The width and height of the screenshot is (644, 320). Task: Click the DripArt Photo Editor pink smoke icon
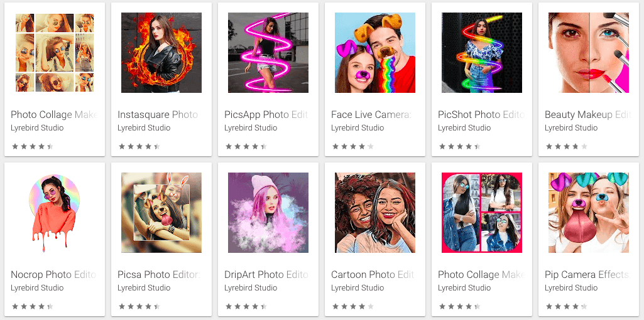(268, 213)
